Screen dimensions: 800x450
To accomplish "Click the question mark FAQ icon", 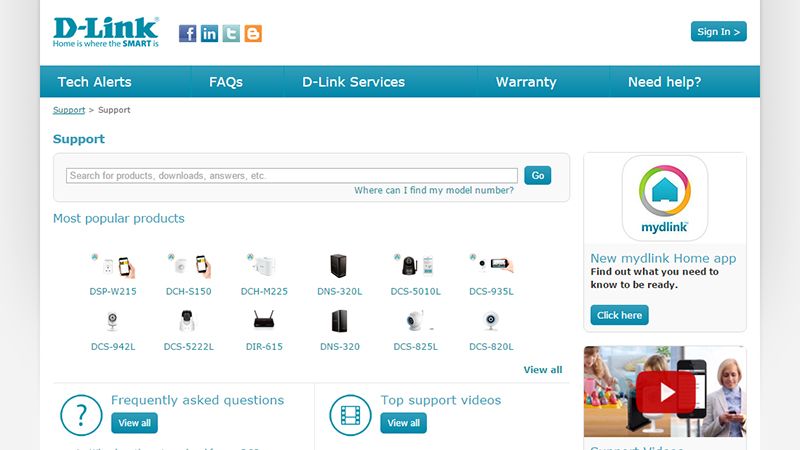I will tap(81, 415).
